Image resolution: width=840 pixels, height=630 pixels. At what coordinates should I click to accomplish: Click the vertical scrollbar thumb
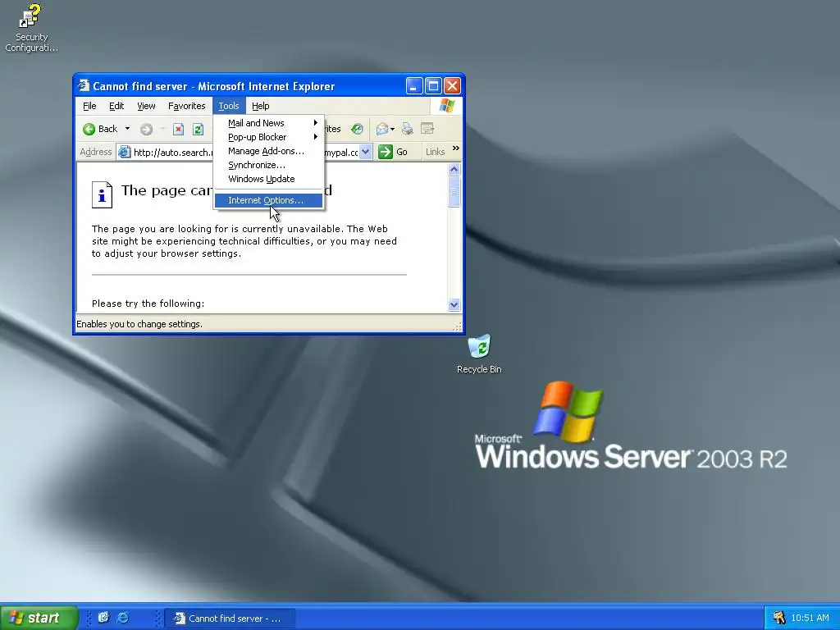point(454,192)
